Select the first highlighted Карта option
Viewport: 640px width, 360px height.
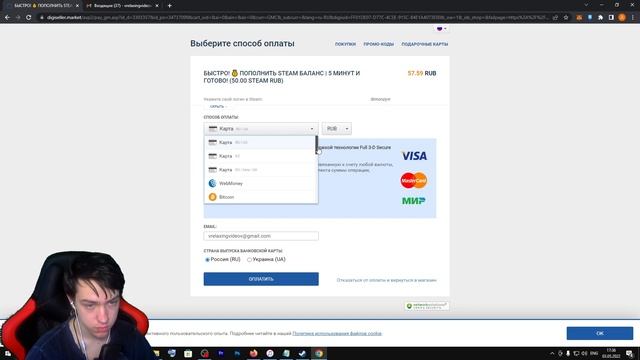[x=260, y=142]
